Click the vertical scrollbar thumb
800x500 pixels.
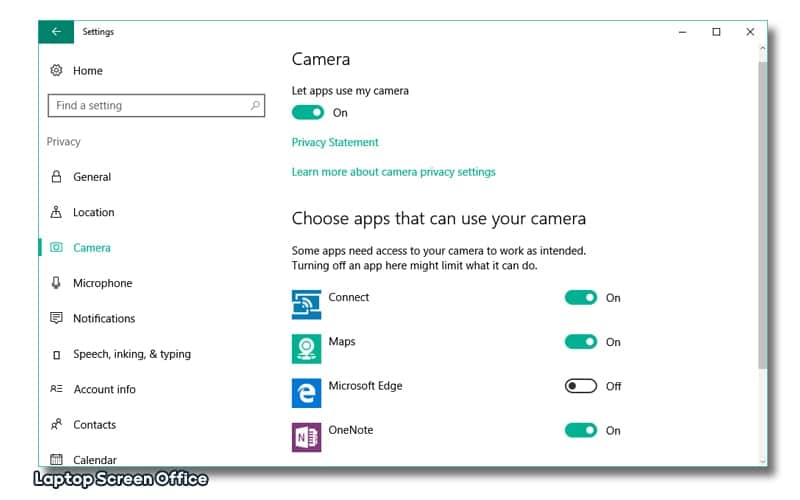(762, 214)
